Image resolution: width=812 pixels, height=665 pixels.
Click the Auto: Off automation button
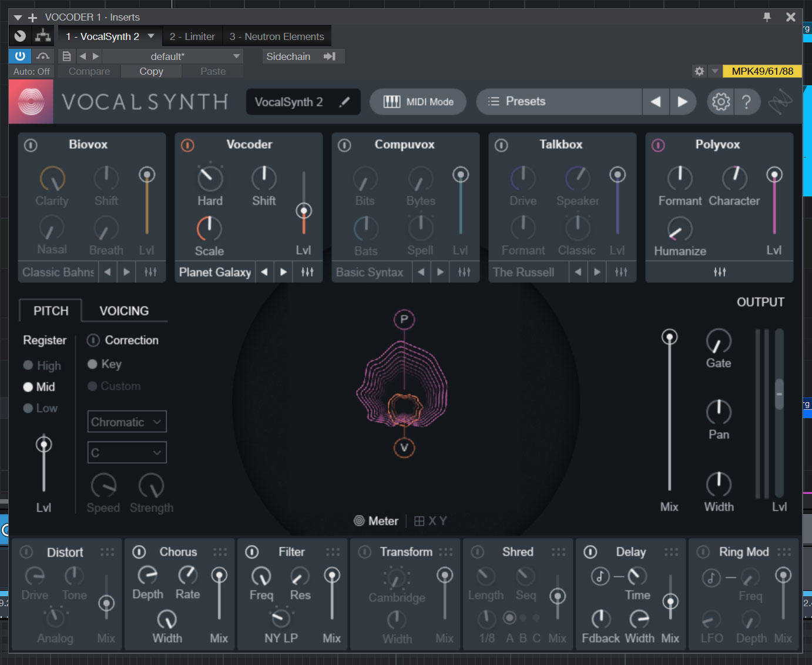click(32, 71)
